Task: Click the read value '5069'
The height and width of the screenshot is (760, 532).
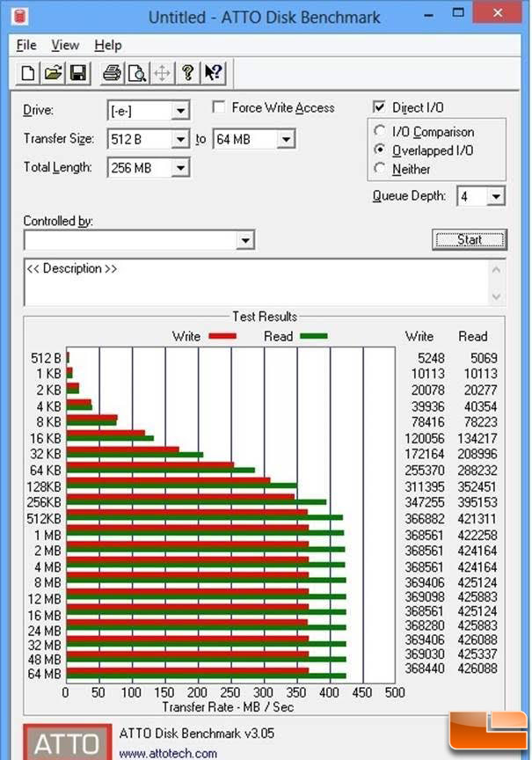Action: (x=484, y=358)
